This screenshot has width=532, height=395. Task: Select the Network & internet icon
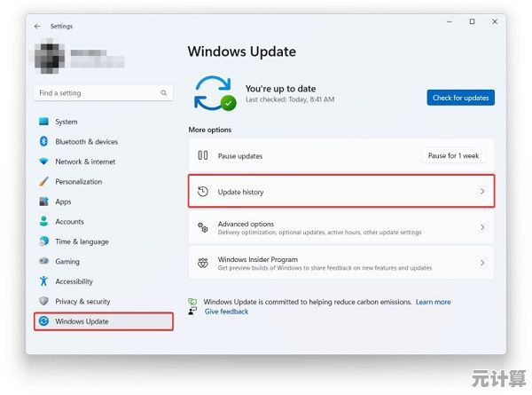coord(43,162)
